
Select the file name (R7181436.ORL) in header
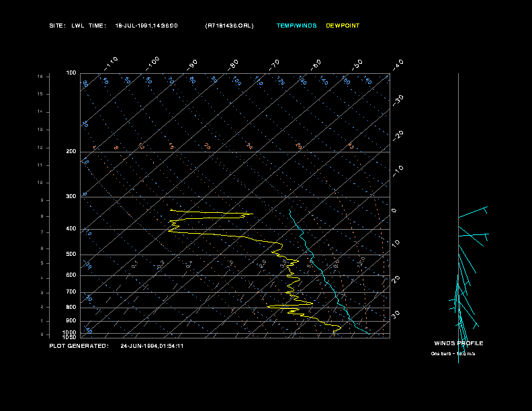coord(229,26)
